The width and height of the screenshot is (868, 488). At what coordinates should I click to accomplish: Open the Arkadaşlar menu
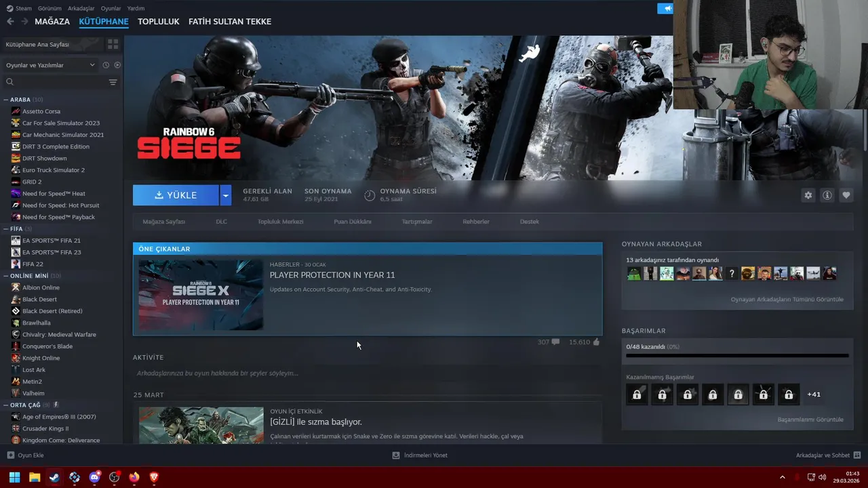[81, 8]
